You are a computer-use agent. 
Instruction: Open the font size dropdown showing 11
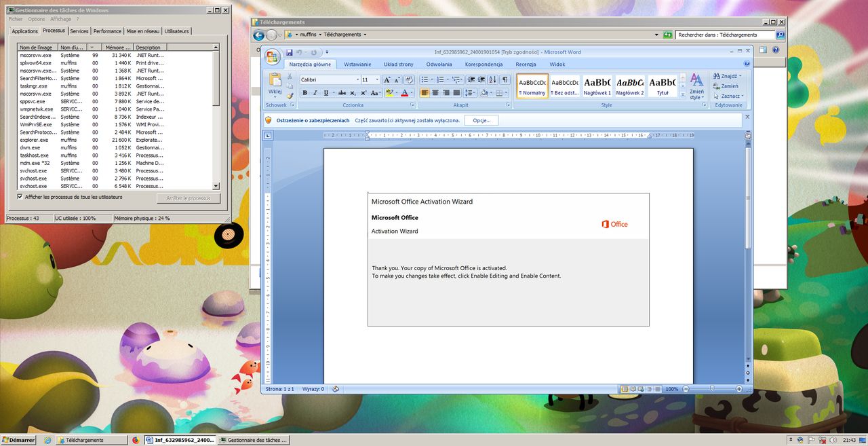[x=376, y=79]
